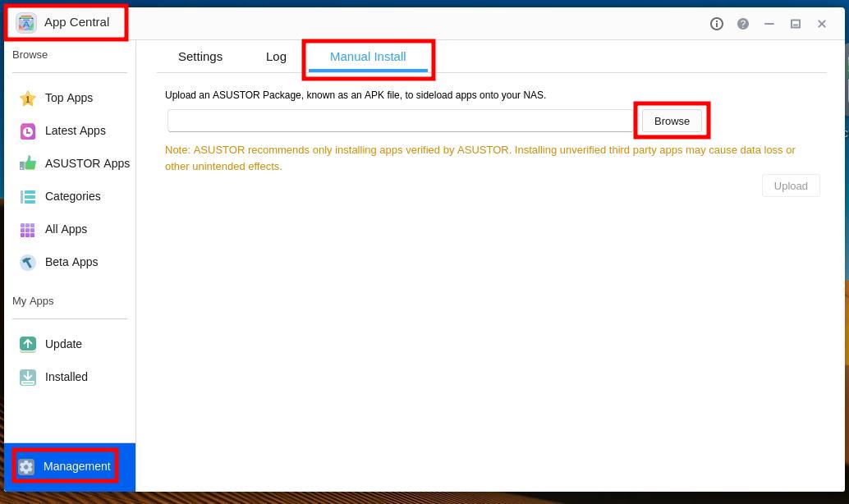This screenshot has height=504, width=849.
Task: Click the Update icon under My Apps
Action: click(28, 344)
